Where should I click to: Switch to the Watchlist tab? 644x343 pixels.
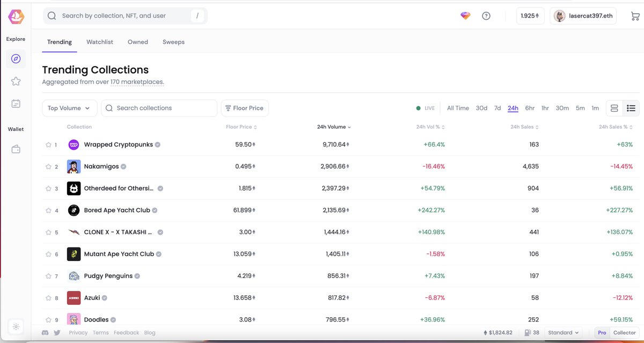(x=100, y=42)
